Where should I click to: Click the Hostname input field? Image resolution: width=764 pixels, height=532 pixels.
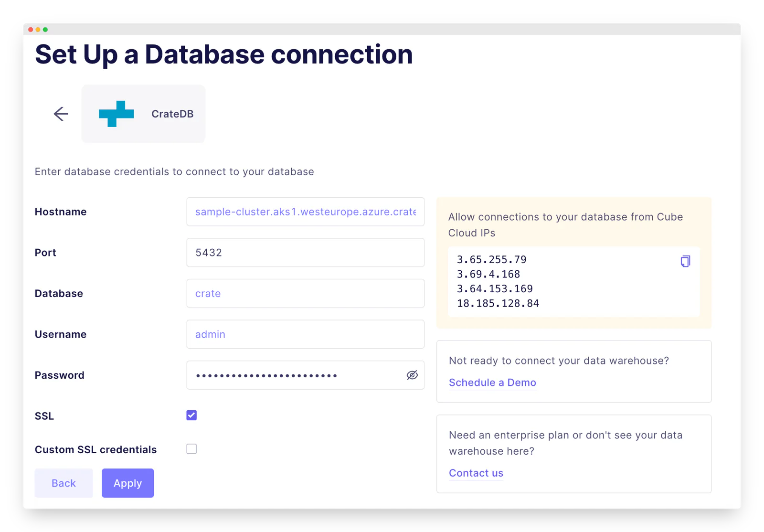306,212
